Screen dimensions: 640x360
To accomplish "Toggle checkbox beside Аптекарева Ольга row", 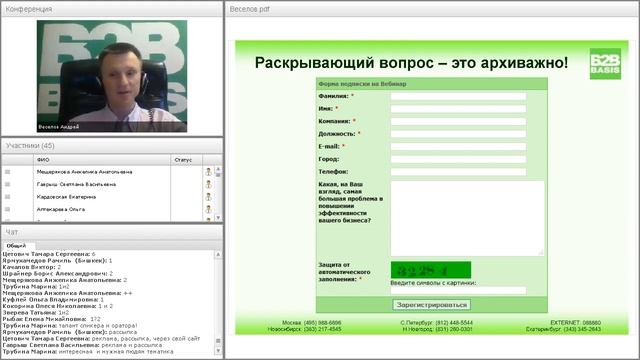I will [x=7, y=209].
